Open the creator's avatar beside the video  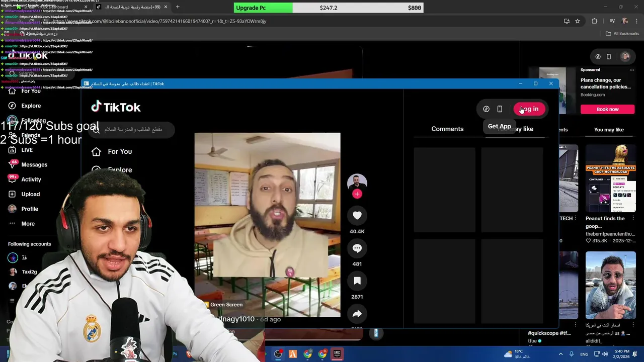pyautogui.click(x=357, y=182)
